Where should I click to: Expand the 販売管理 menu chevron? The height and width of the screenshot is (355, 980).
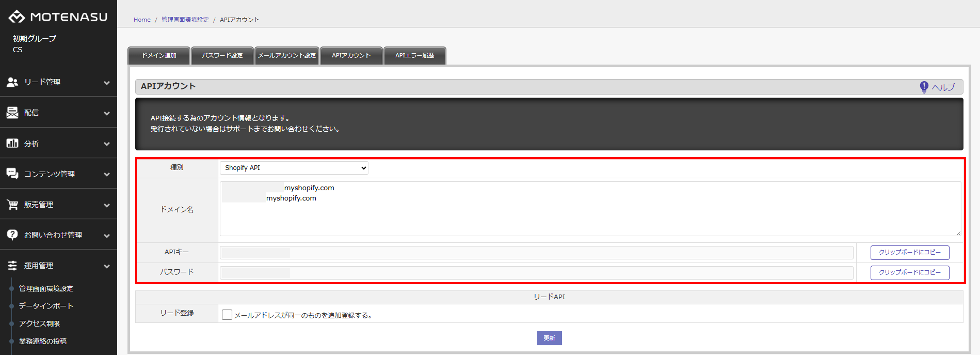click(107, 205)
